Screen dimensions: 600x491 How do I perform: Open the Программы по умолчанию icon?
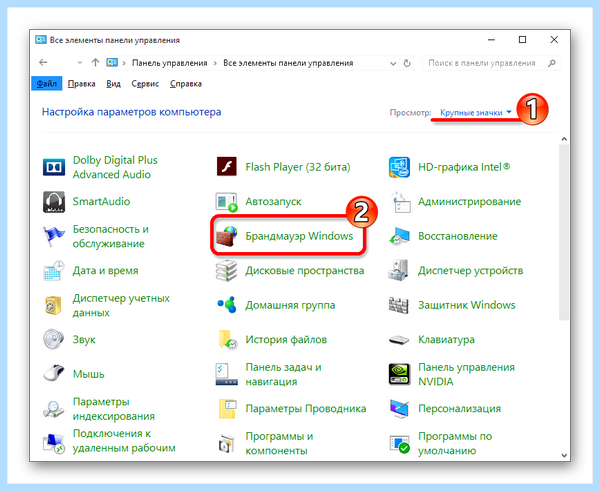[x=399, y=443]
